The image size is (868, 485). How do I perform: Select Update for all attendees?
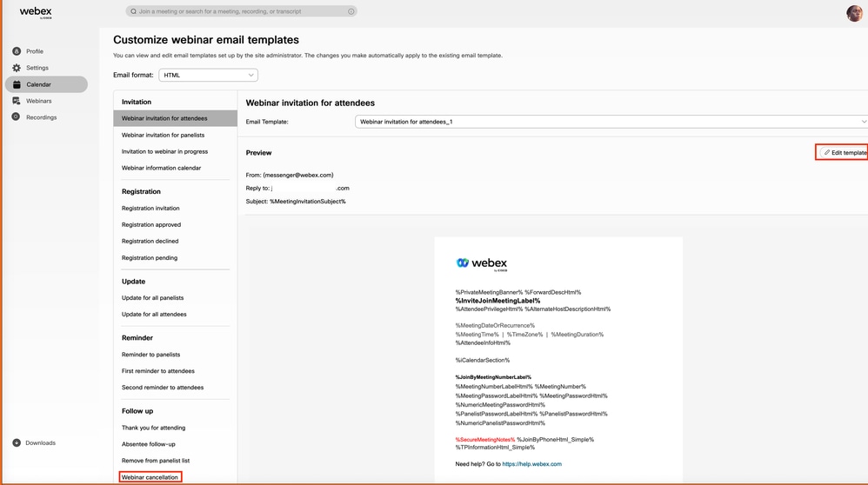coord(154,314)
